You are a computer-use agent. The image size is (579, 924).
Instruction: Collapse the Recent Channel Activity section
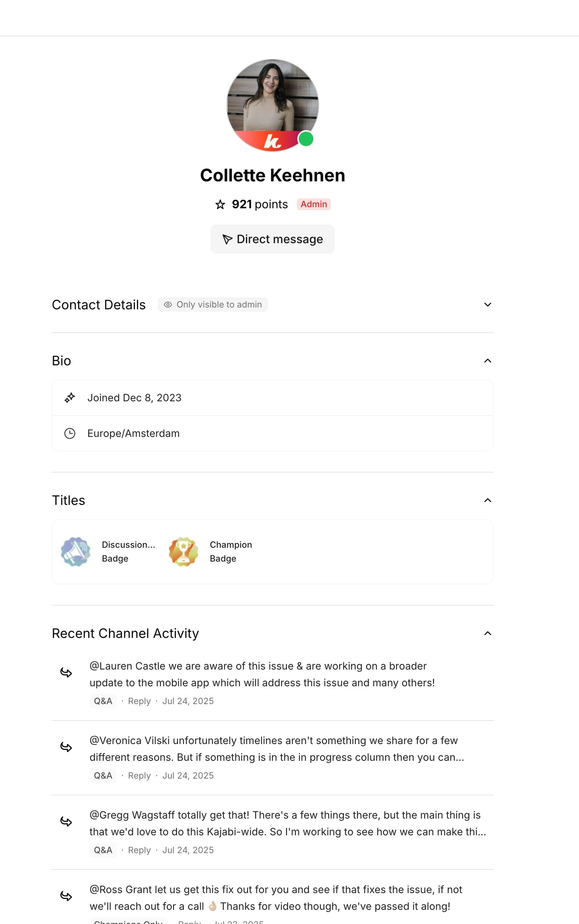coord(487,633)
